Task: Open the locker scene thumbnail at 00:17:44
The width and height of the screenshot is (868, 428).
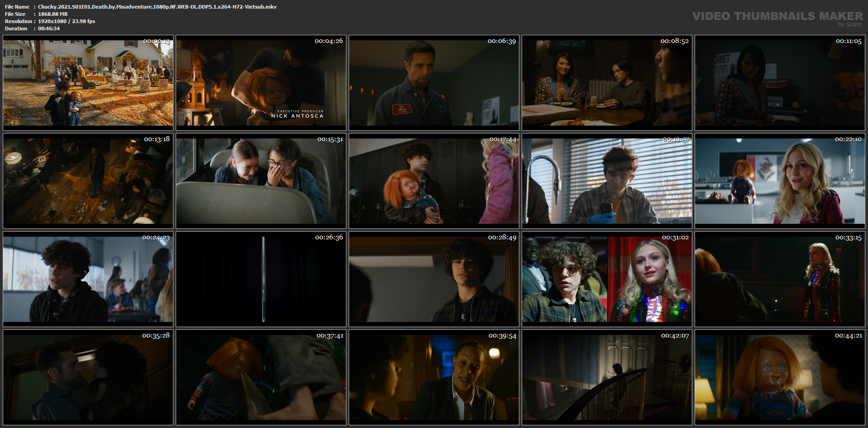Action: click(x=434, y=181)
